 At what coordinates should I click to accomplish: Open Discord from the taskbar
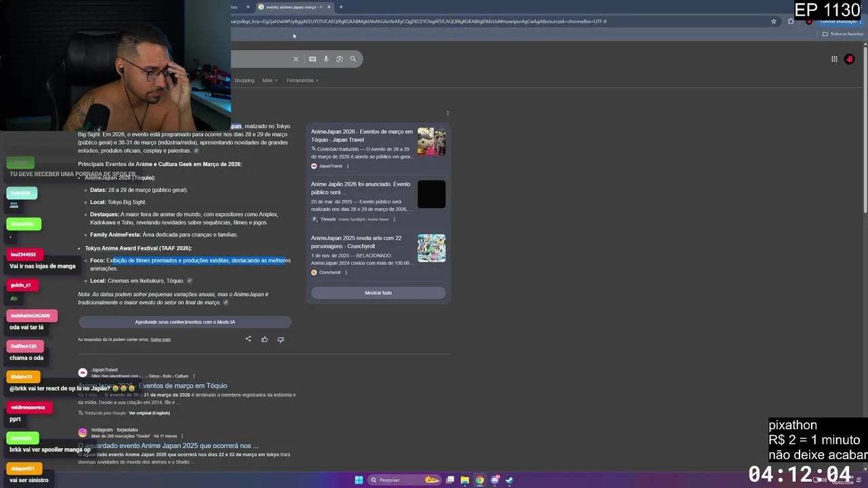click(495, 480)
